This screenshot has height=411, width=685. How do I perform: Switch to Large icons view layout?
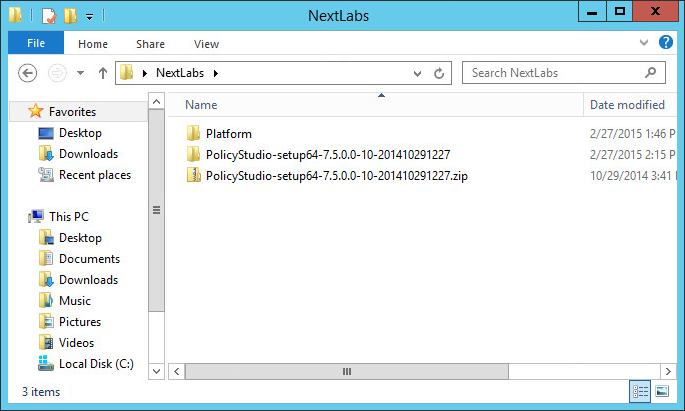662,391
